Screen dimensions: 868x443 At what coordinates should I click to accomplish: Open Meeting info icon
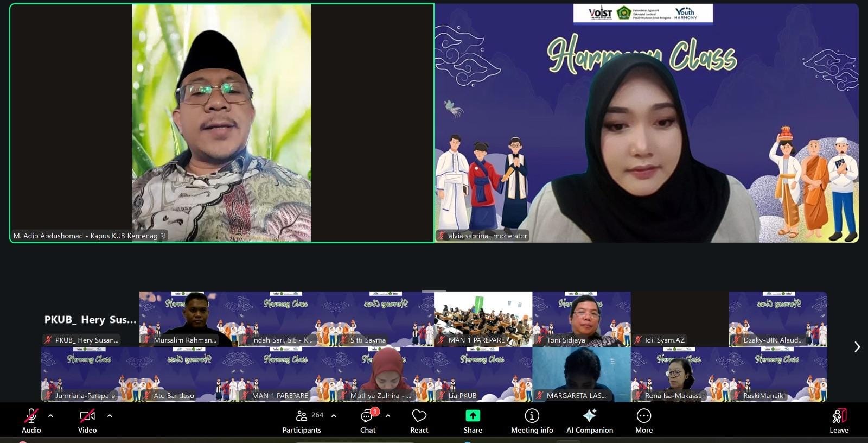click(532, 416)
